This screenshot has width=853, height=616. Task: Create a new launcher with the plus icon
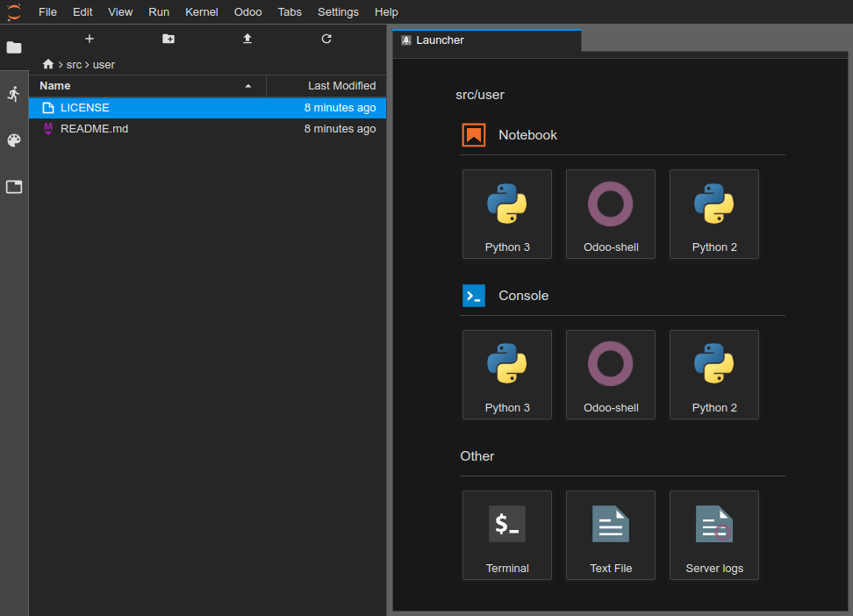coord(89,39)
